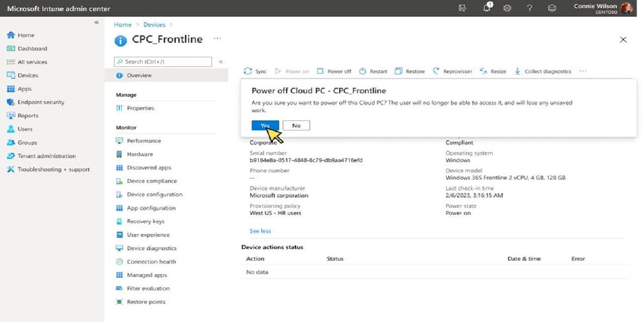Open the ellipsis next to CPC_Frontline title
The width and height of the screenshot is (644, 322).
[217, 39]
